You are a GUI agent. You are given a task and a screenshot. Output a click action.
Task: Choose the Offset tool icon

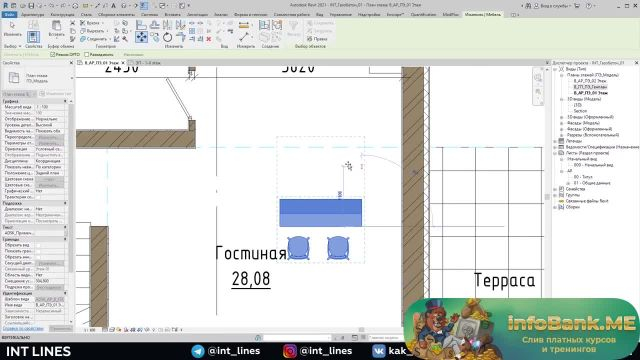[155, 25]
